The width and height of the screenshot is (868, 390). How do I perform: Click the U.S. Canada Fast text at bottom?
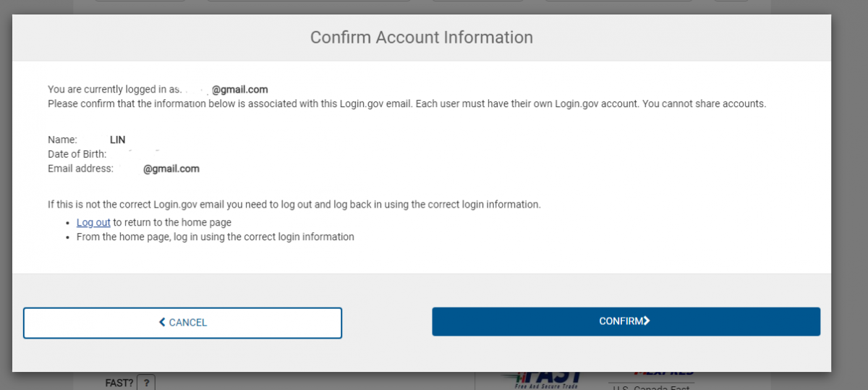point(651,388)
